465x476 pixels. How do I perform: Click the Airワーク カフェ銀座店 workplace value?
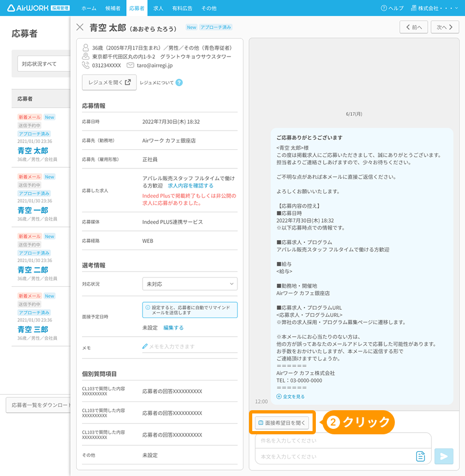tap(169, 140)
